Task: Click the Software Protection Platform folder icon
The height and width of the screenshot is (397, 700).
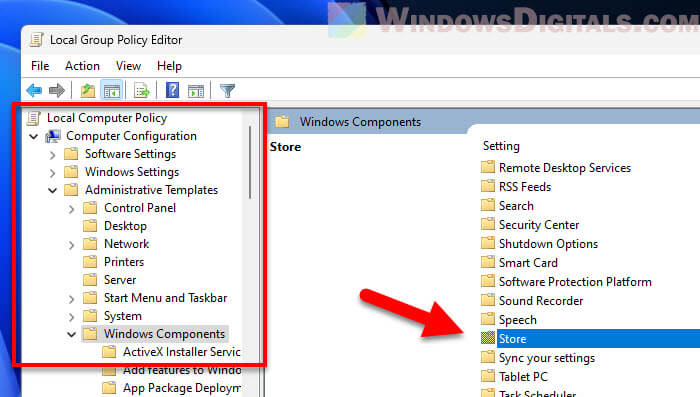Action: [488, 281]
